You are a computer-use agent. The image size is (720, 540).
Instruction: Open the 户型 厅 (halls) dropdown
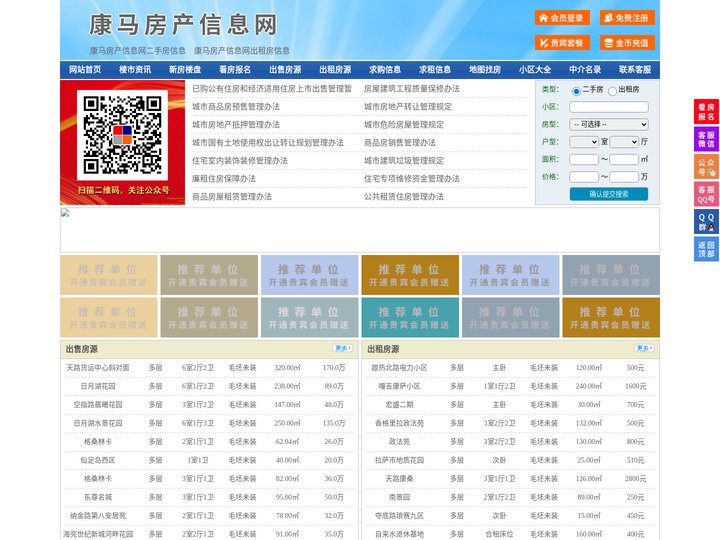(624, 142)
